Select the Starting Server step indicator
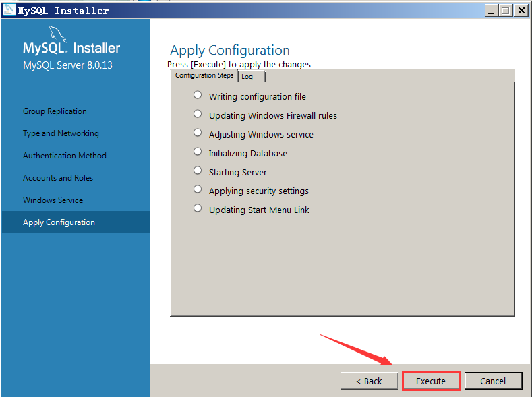The image size is (532, 397). pyautogui.click(x=198, y=171)
